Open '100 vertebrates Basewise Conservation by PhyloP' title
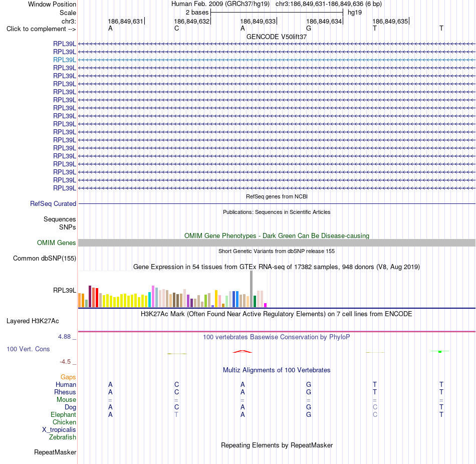Image resolution: width=476 pixels, height=464 pixels. point(276,337)
